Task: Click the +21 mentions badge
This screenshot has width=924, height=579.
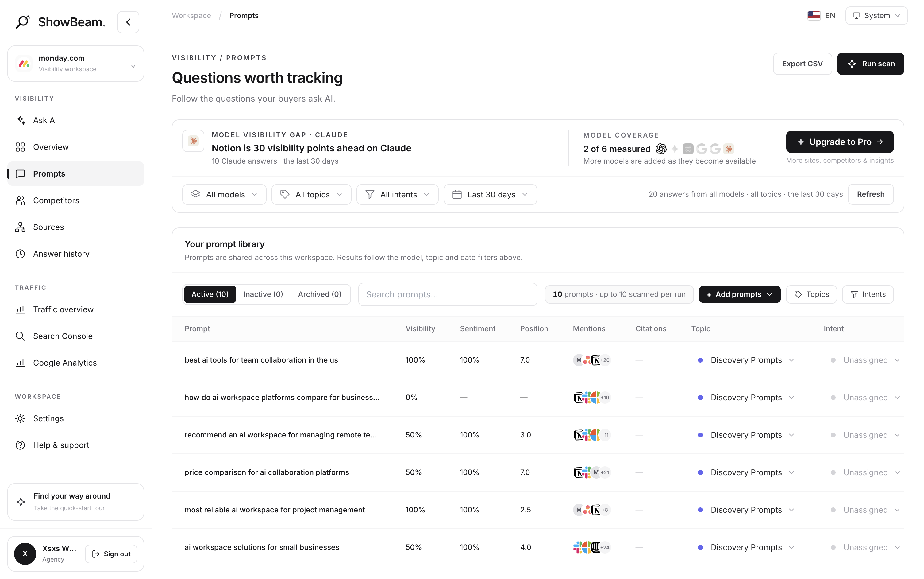Action: (x=605, y=472)
